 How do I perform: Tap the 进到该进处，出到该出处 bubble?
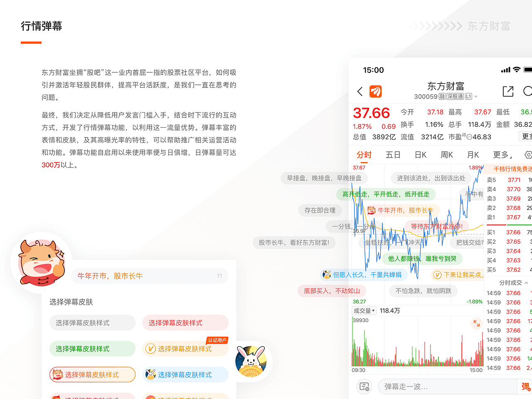point(431,178)
